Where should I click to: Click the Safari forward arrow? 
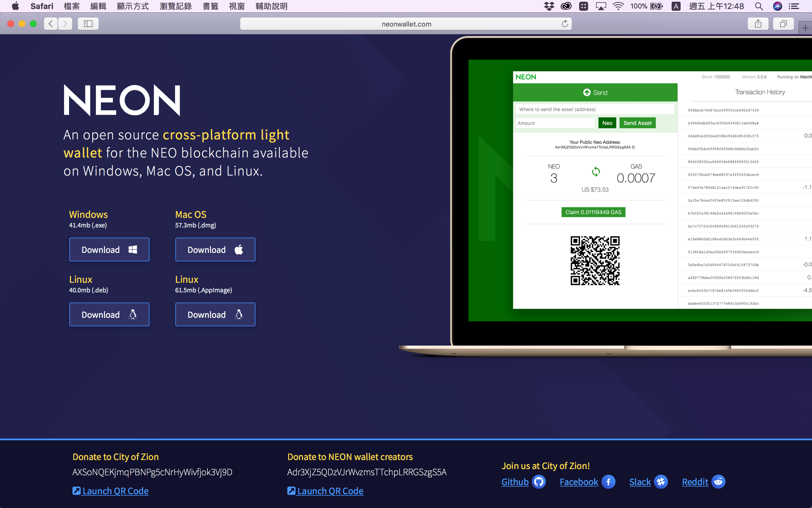(x=65, y=24)
